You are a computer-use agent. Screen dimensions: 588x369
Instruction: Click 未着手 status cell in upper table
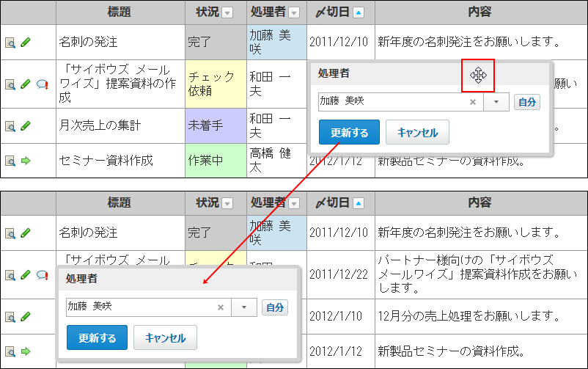[216, 125]
